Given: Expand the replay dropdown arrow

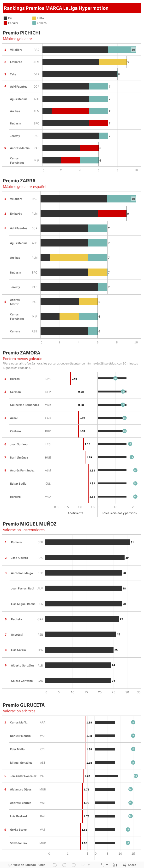Looking at the screenshot, I should 89,865.
